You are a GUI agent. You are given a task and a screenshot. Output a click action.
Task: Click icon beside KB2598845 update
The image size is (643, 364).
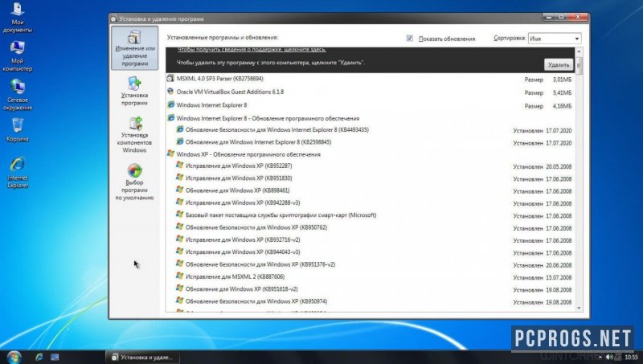pyautogui.click(x=179, y=141)
